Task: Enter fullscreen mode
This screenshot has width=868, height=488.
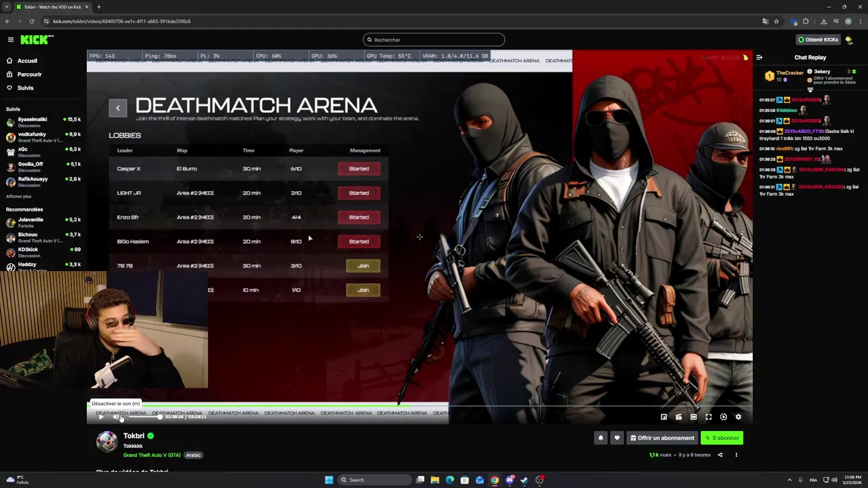Action: 709,418
